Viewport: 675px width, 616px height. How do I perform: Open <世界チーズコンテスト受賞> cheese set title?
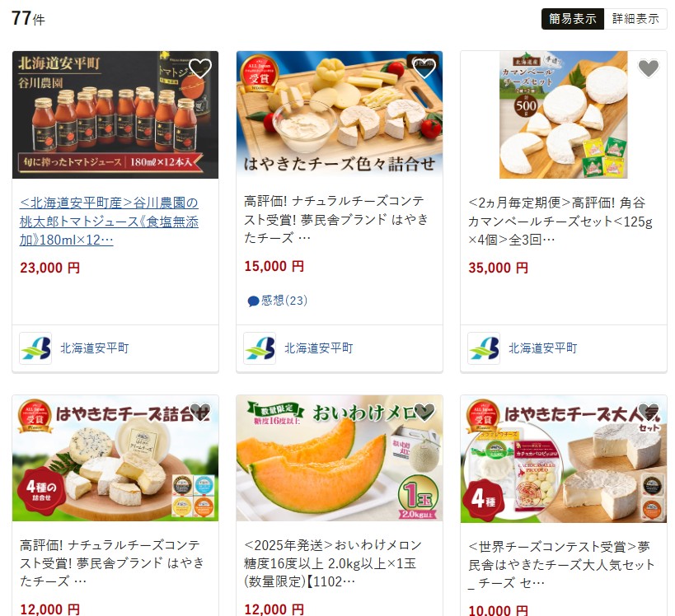tap(561, 565)
